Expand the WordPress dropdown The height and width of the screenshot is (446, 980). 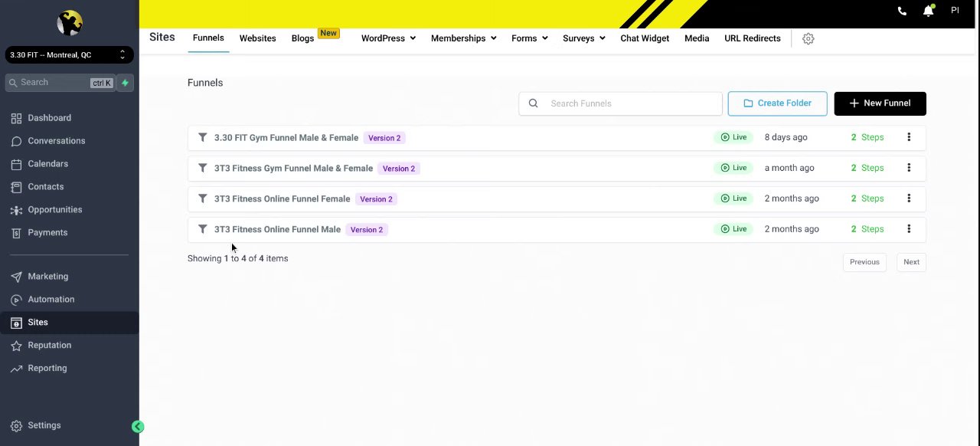(x=388, y=38)
